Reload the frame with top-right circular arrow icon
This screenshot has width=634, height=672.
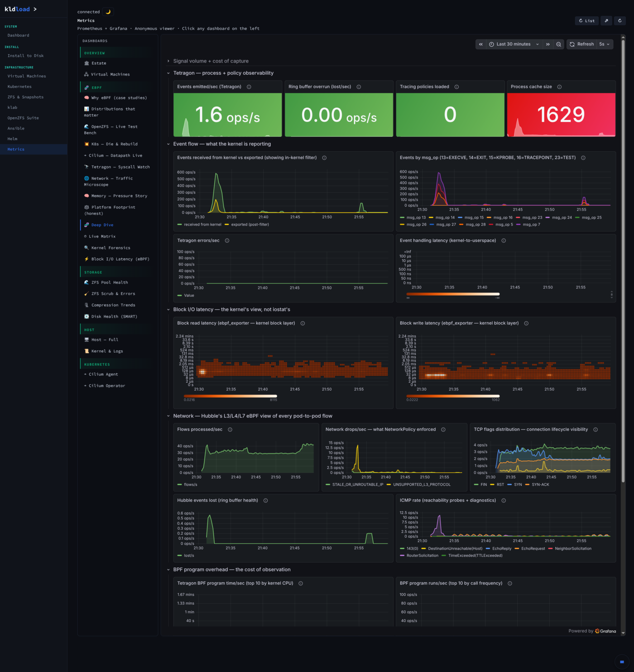pyautogui.click(x=620, y=21)
